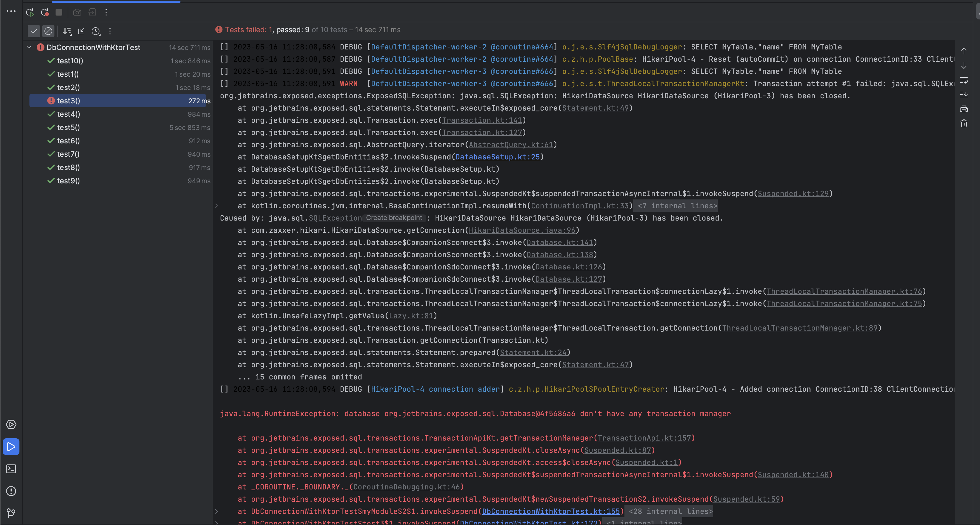
Task: Expand the 28 internal lines fold
Action: point(670,511)
